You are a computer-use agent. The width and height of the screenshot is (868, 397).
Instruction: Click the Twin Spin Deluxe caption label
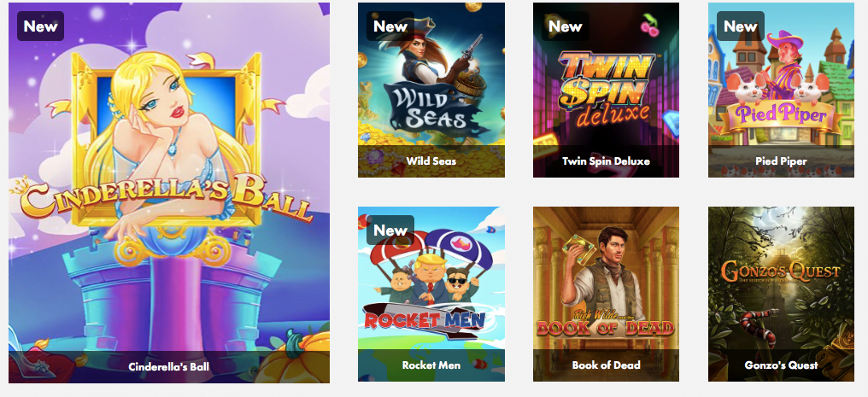tap(607, 161)
